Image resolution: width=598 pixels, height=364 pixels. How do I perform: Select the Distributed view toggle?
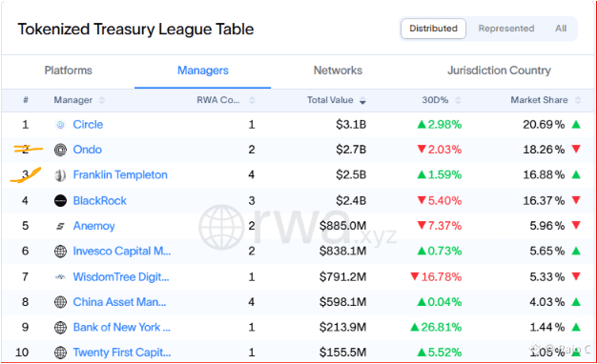point(433,29)
